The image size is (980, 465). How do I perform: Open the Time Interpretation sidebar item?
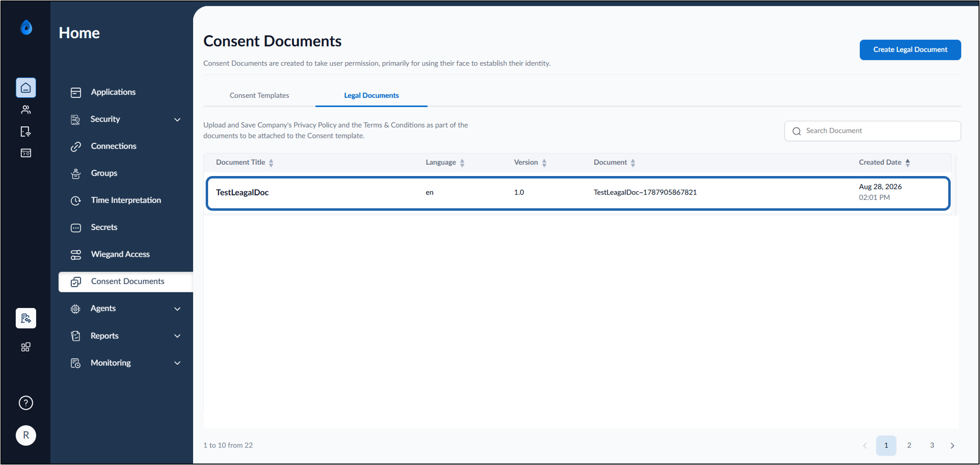(x=126, y=200)
